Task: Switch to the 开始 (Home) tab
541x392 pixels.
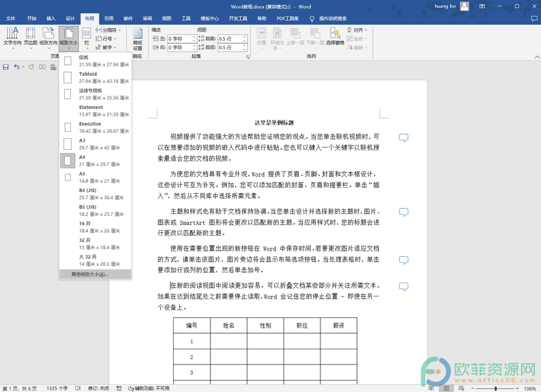Action: (x=32, y=19)
